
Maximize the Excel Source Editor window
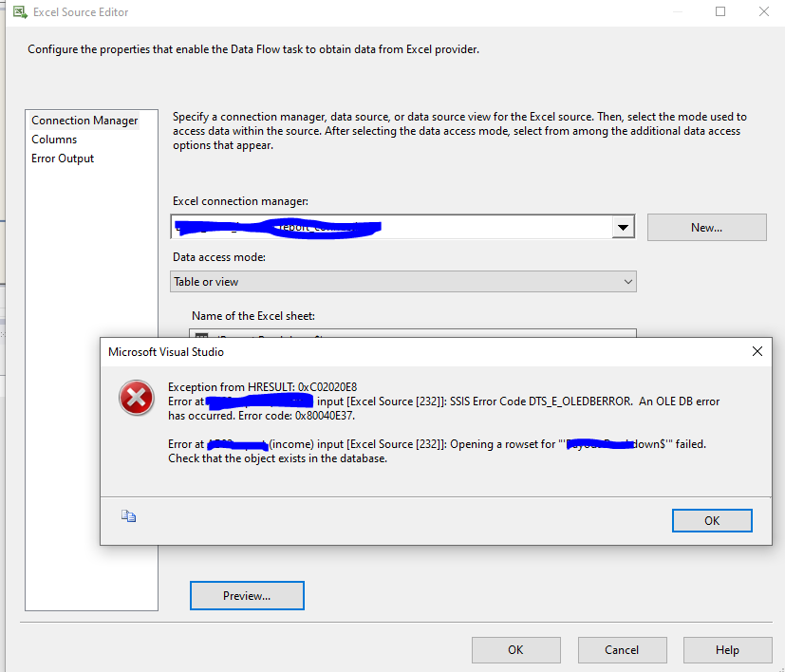click(720, 11)
